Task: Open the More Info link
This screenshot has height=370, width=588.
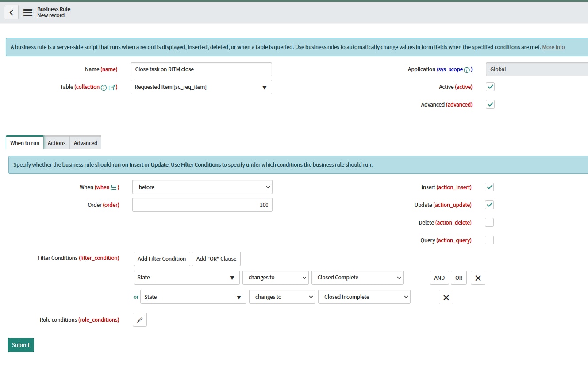Action: coord(553,47)
